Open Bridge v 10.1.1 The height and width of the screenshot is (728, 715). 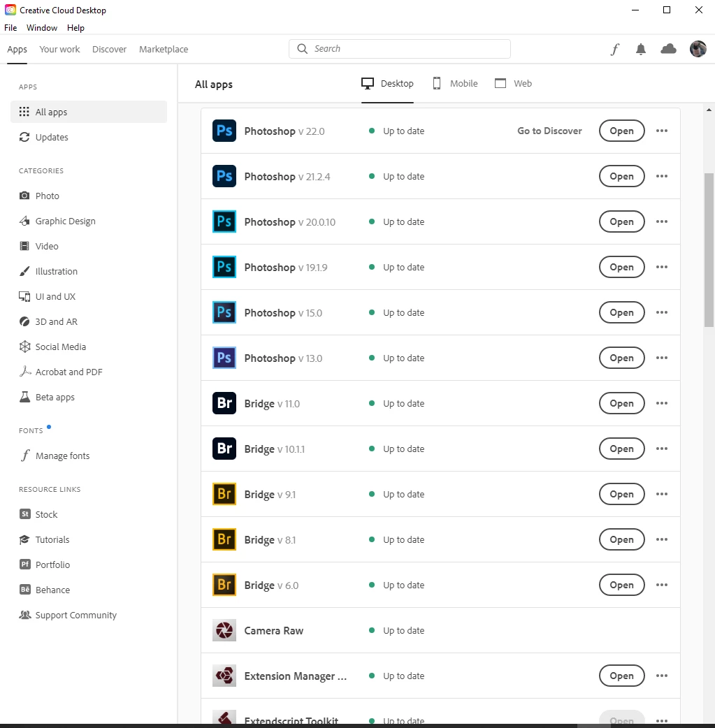tap(621, 449)
